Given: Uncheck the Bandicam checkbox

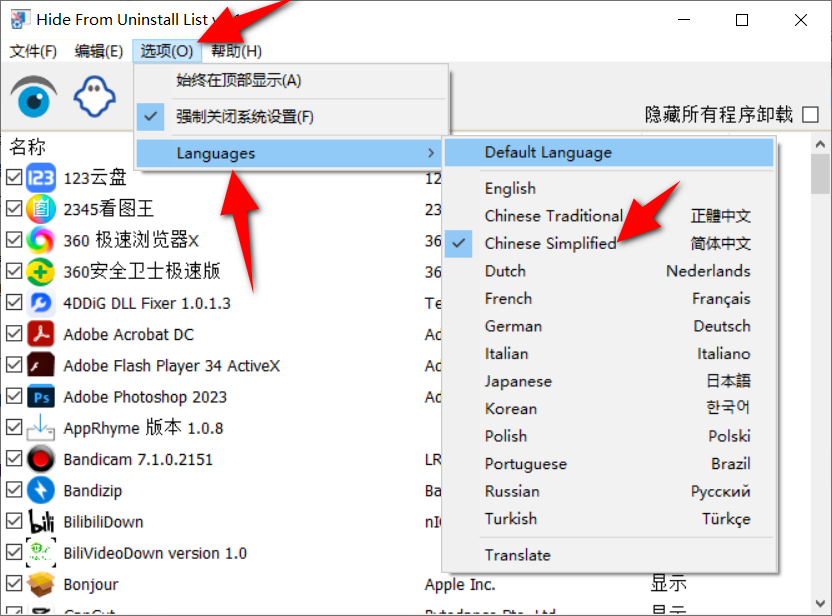Looking at the screenshot, I should [14, 459].
